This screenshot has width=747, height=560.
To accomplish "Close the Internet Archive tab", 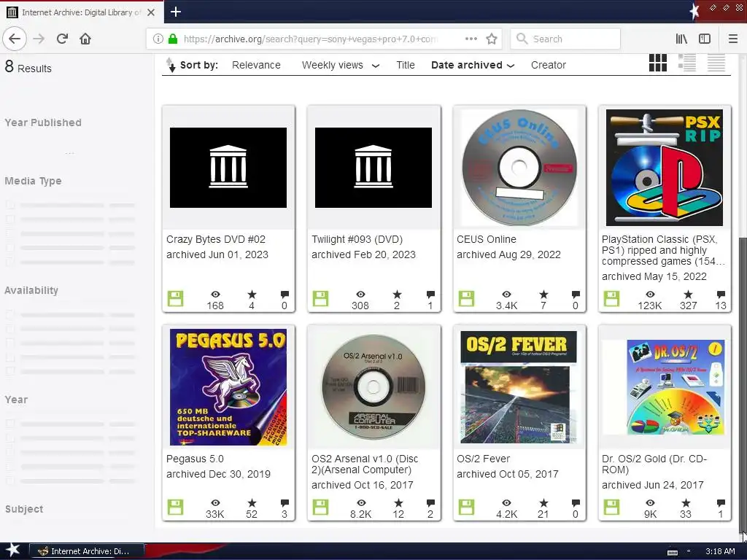I will (150, 12).
